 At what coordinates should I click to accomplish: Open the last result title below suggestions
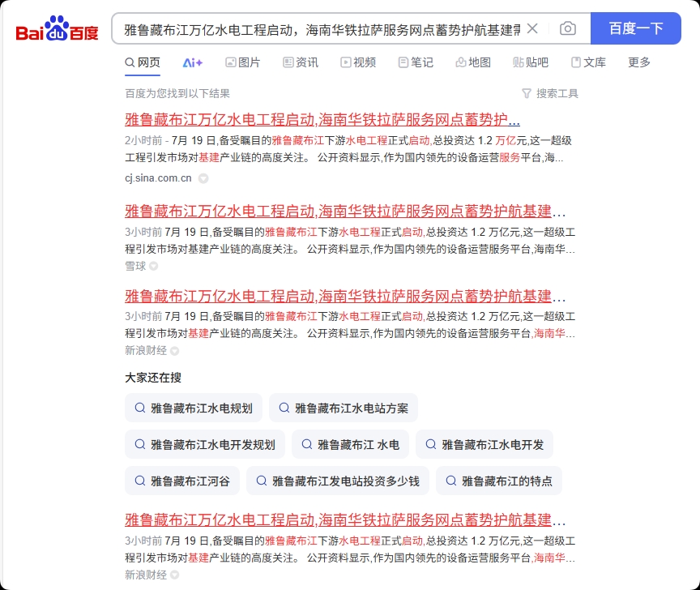345,520
